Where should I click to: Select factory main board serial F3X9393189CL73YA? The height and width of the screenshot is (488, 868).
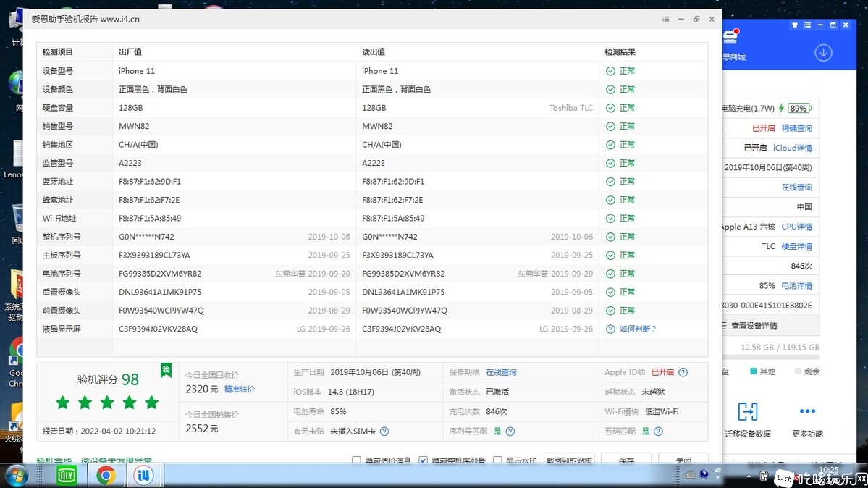154,256
